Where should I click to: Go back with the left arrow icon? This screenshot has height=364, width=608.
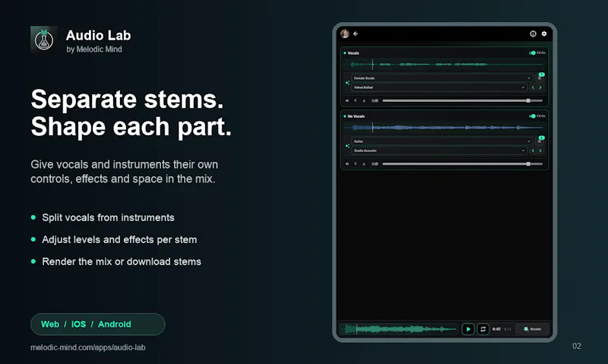coord(356,33)
